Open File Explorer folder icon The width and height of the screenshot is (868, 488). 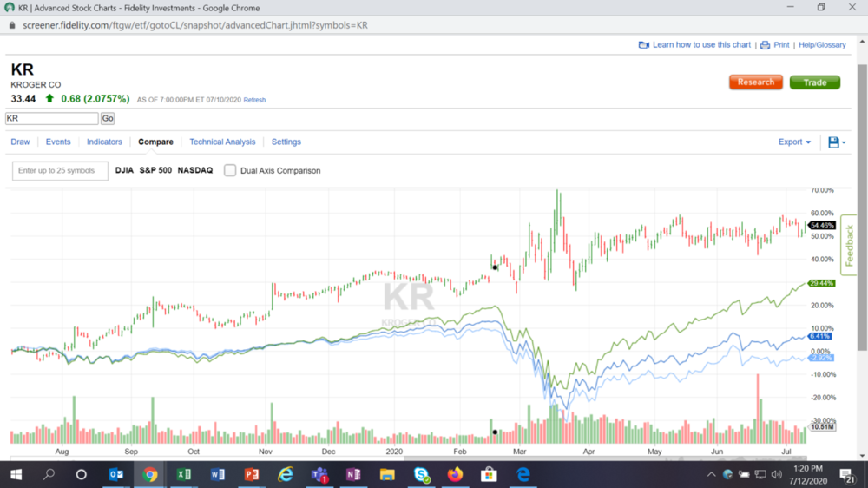click(x=387, y=475)
